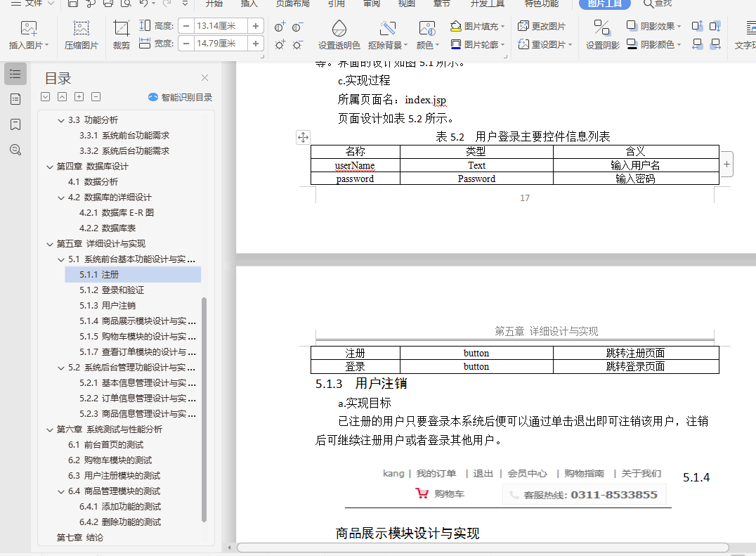Open the chapter navigation sidebar icon
Image resolution: width=756 pixels, height=556 pixels.
pyautogui.click(x=15, y=99)
